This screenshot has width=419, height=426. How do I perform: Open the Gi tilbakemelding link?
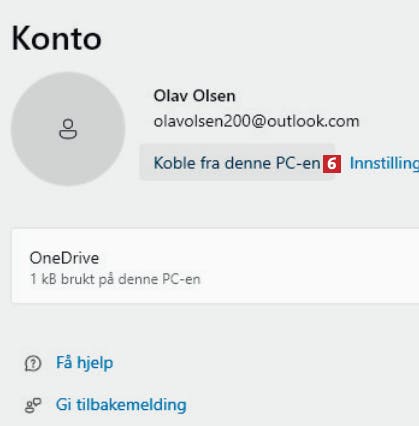tap(121, 405)
